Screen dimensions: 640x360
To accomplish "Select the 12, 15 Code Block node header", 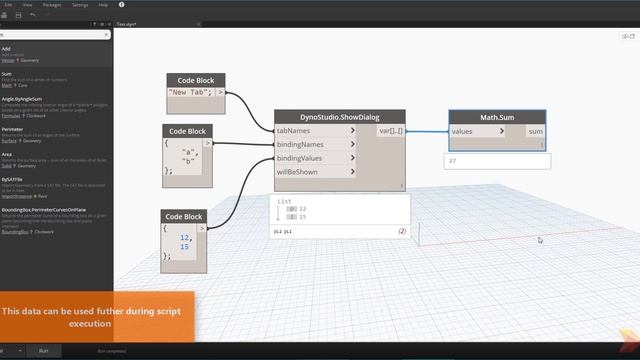I will tap(184, 217).
